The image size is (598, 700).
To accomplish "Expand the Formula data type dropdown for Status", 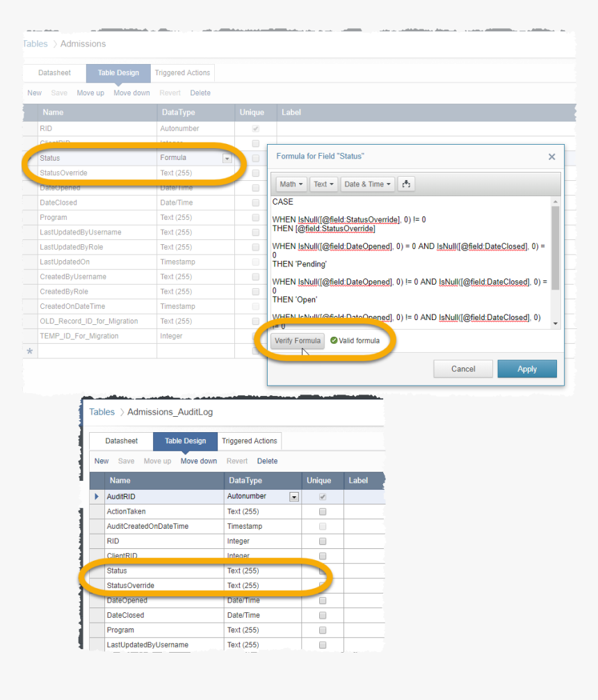I will pyautogui.click(x=227, y=159).
